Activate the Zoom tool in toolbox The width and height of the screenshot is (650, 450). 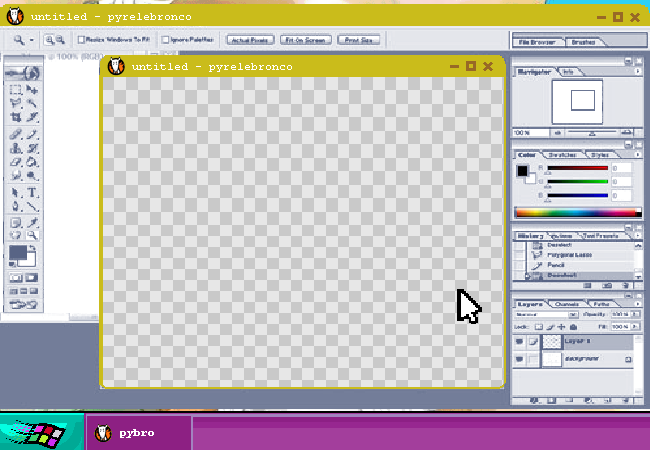32,235
